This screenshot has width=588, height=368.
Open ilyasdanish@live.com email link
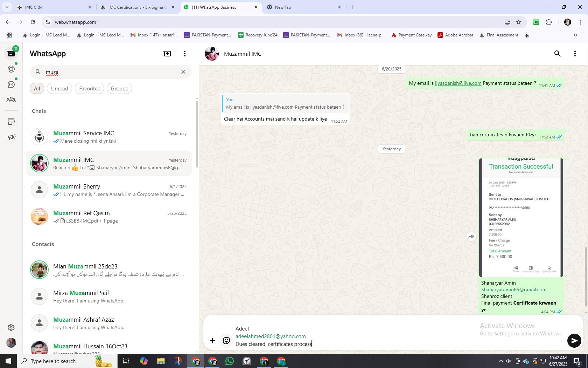(x=458, y=83)
